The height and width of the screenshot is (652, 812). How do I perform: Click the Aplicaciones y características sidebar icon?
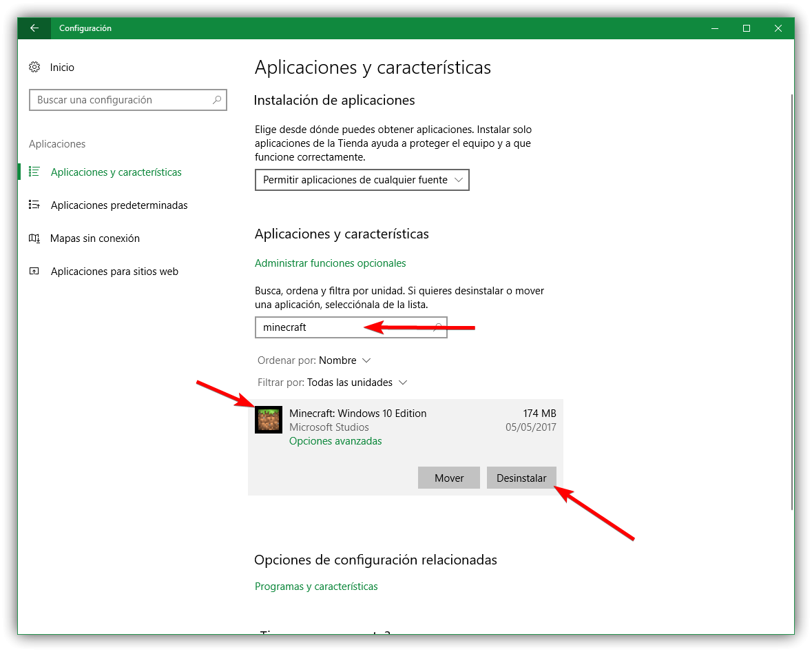pyautogui.click(x=34, y=172)
